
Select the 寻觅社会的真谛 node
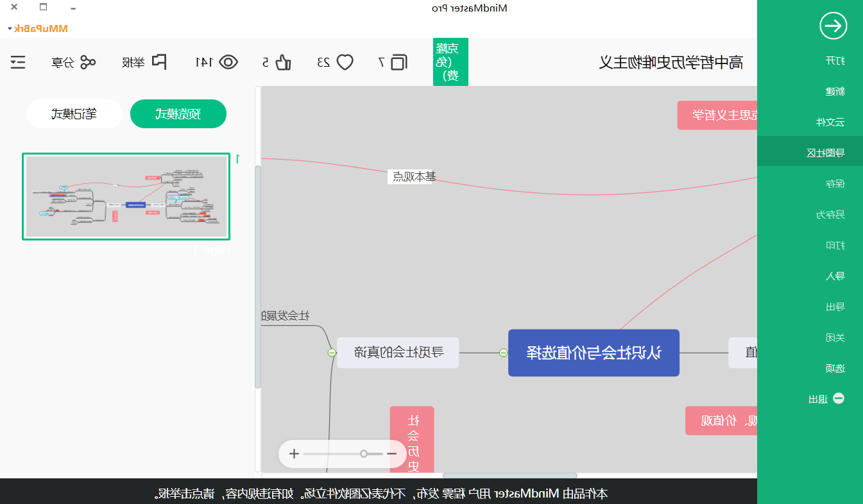[398, 353]
